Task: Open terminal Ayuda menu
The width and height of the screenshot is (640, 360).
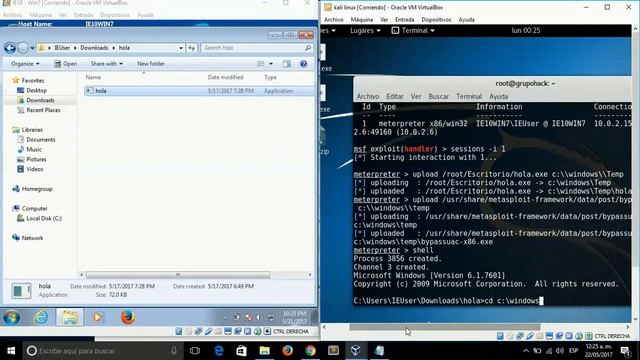Action: (498, 97)
